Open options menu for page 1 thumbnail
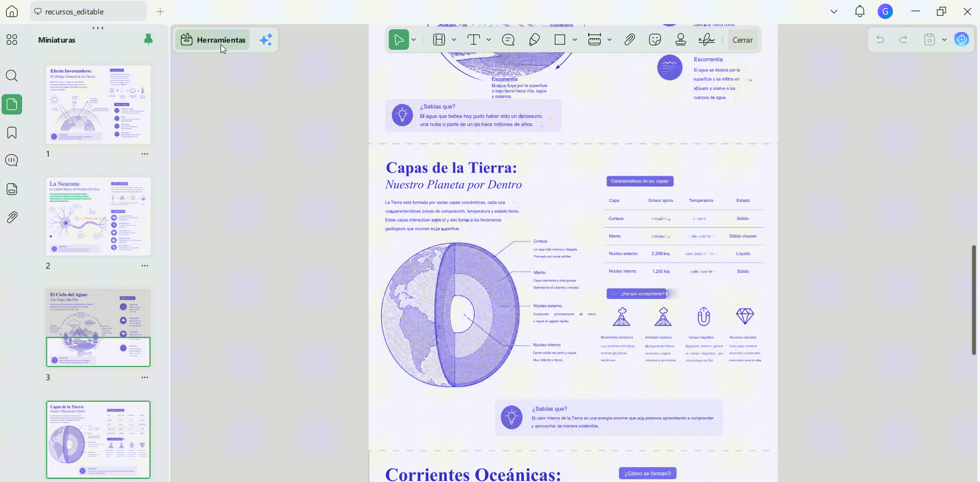 click(x=145, y=154)
